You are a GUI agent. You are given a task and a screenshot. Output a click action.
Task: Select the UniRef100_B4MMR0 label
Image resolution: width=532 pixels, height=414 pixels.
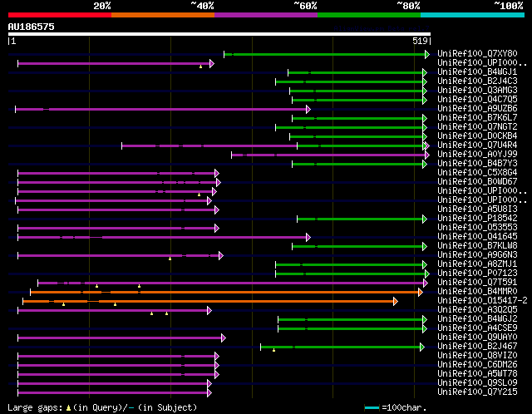click(x=477, y=292)
